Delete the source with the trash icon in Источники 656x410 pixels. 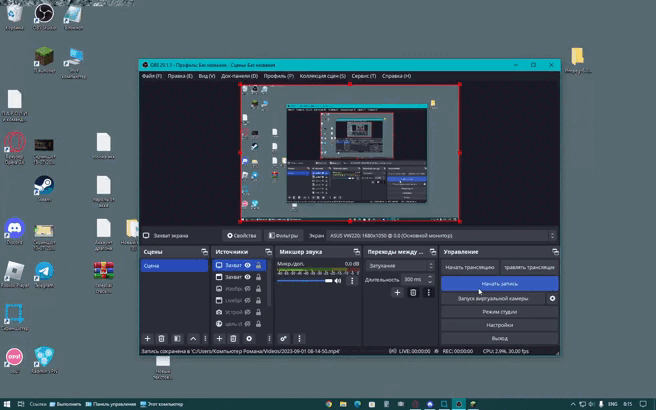tap(233, 338)
